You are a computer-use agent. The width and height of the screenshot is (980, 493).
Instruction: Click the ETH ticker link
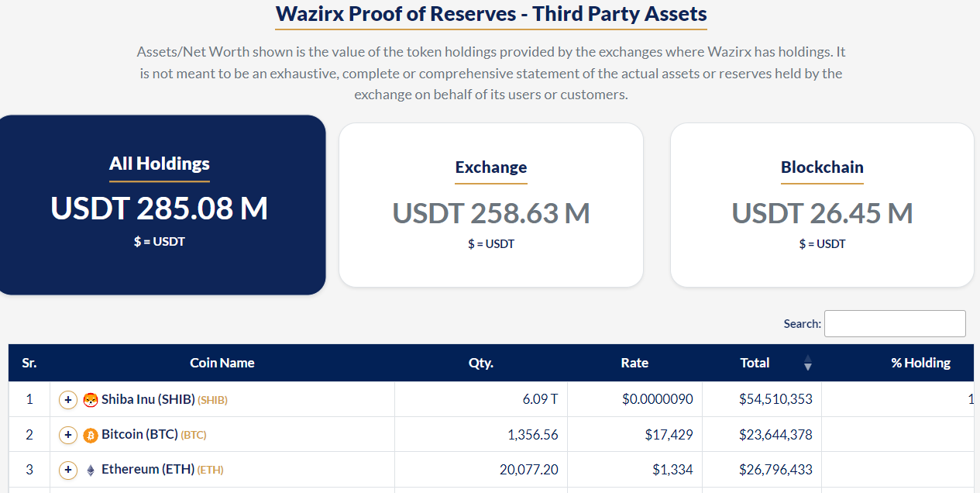coord(209,471)
